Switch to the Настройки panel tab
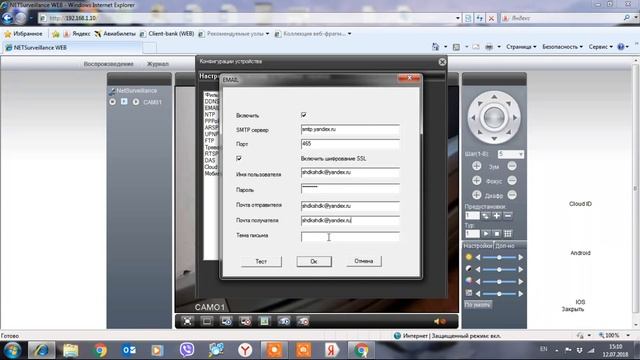Image resolution: width=640 pixels, height=360 pixels. [x=478, y=246]
